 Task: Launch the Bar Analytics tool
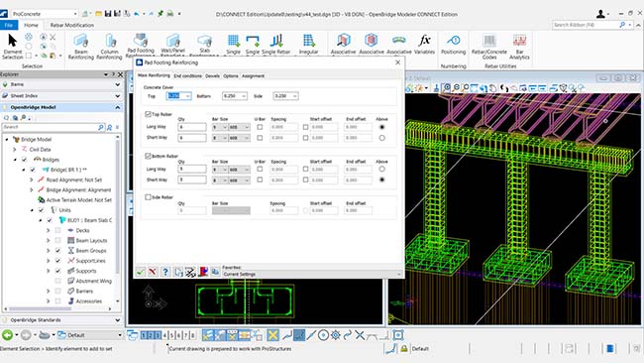pos(519,46)
